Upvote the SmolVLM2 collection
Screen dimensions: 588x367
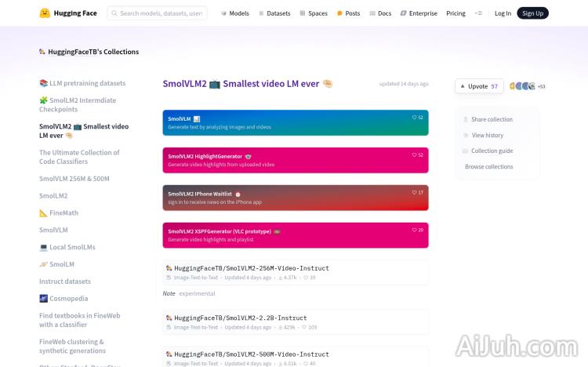479,86
